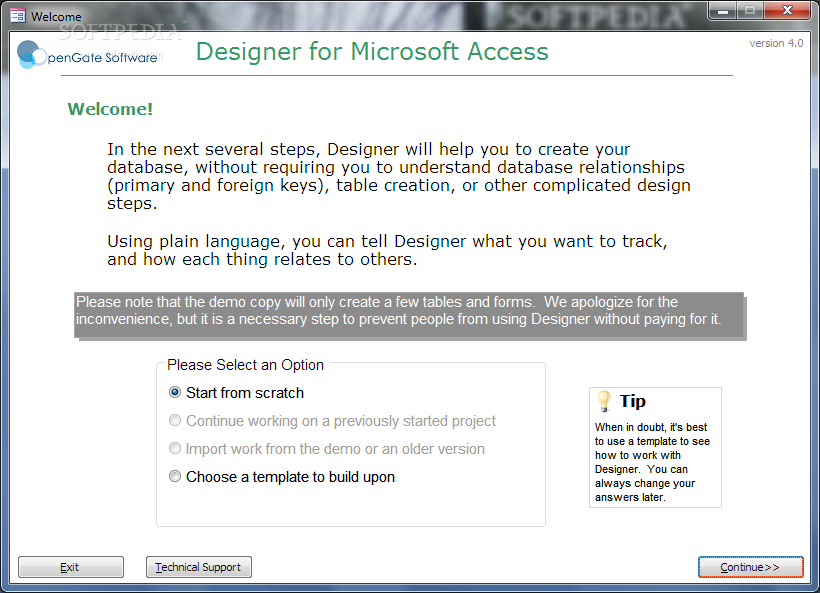Image resolution: width=820 pixels, height=593 pixels.
Task: Click the 'Using plain language' paragraph
Action: click(x=387, y=250)
